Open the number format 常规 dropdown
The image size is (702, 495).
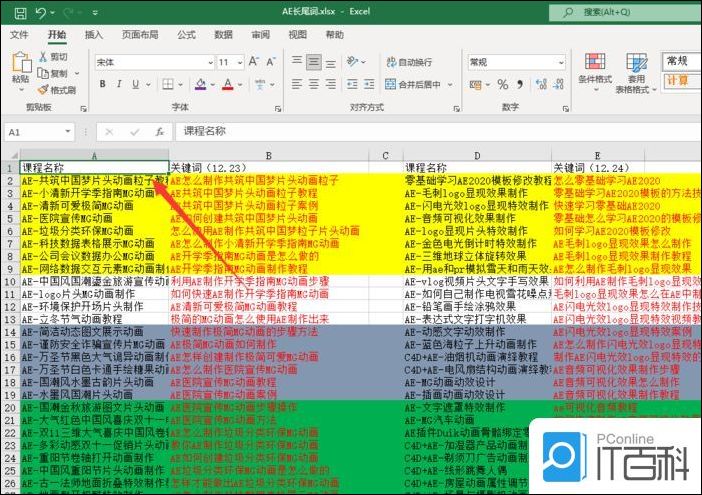[x=561, y=63]
